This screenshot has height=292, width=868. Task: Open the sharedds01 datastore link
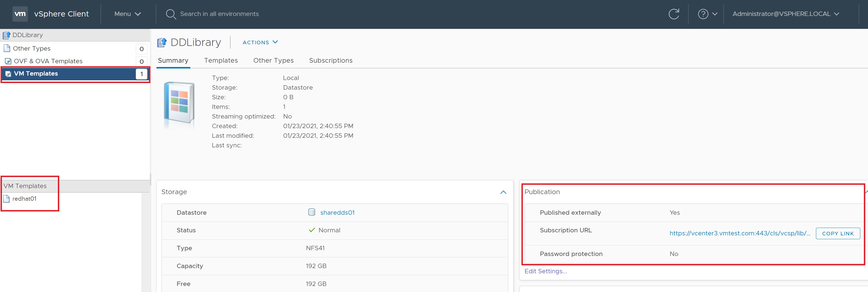337,213
